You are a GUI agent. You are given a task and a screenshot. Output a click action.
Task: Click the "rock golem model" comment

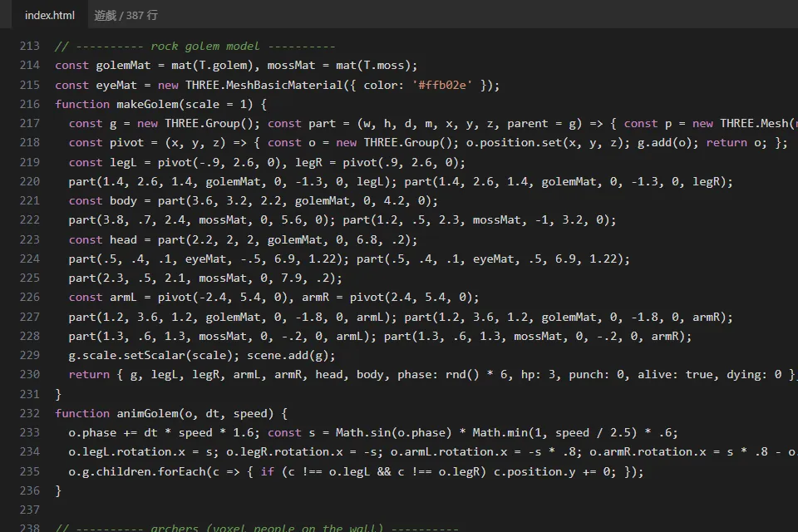(205, 46)
